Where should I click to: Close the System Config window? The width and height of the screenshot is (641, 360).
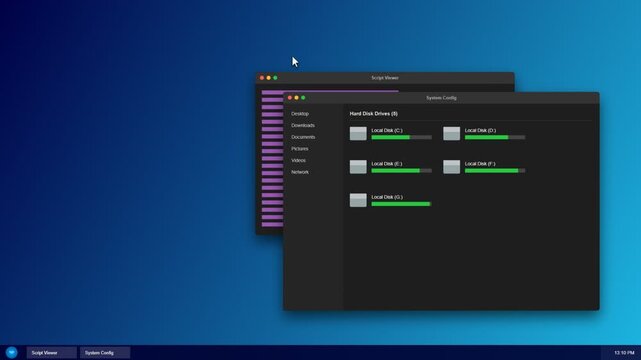pos(290,98)
